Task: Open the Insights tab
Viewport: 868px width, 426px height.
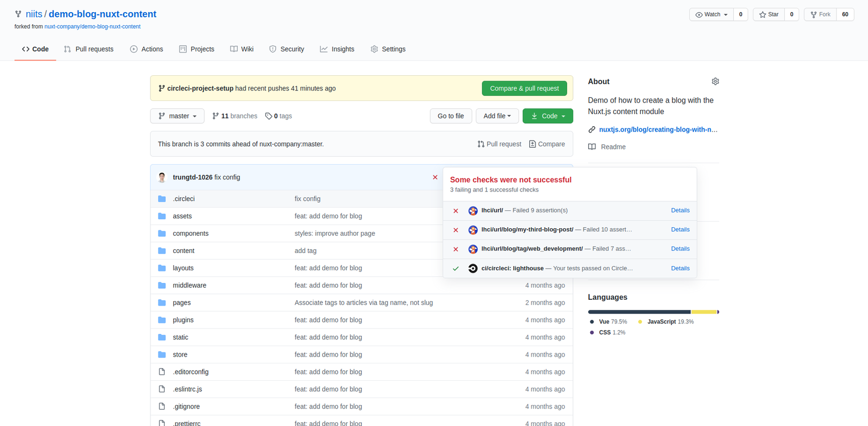Action: pos(337,49)
